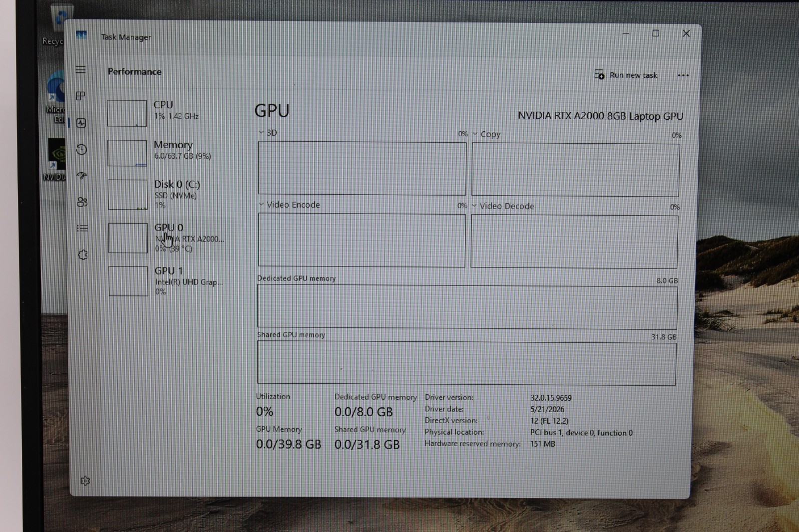Maximize the Task Manager window
This screenshot has width=799, height=532.
(656, 33)
